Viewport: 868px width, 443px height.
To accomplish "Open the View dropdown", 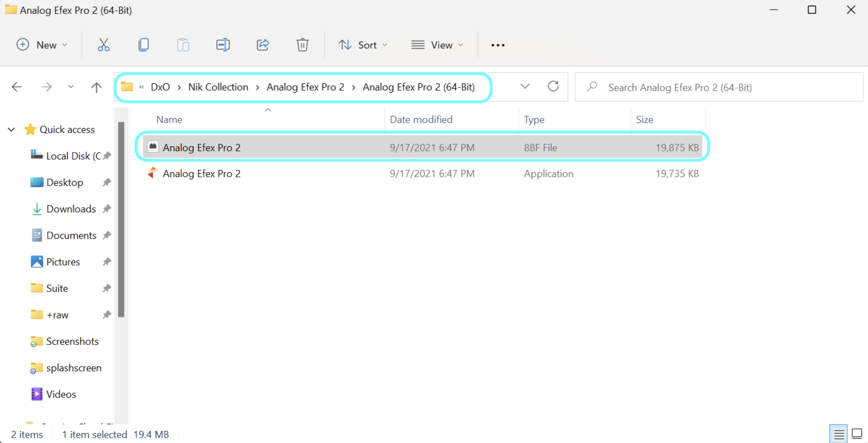I will point(437,45).
